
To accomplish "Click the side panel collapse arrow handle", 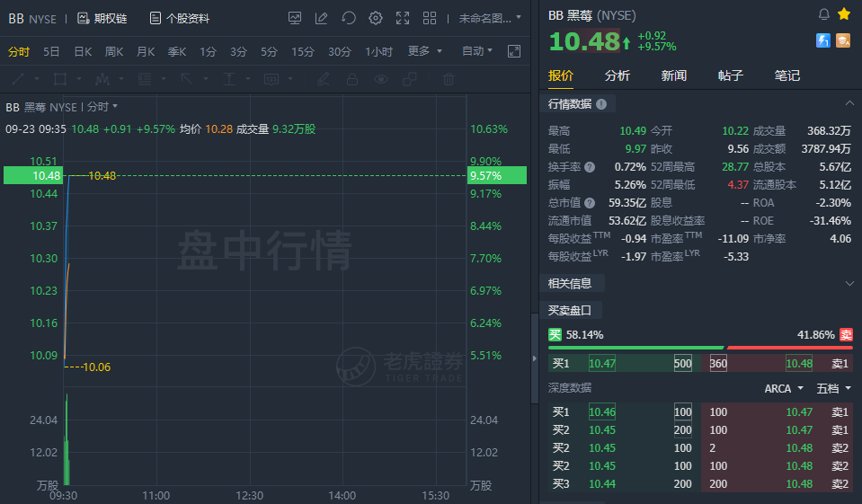I will (x=534, y=358).
